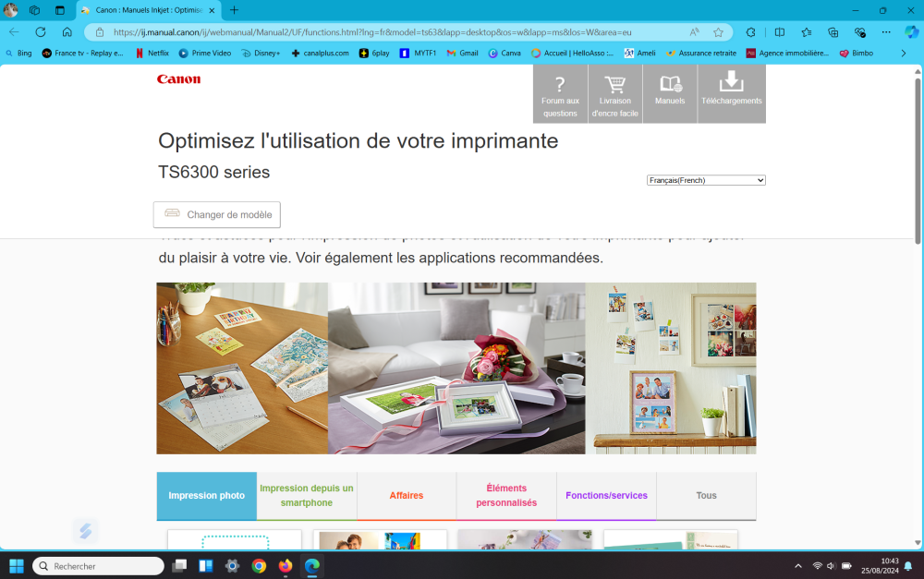
Task: Refresh the page in the browser
Action: pos(41,31)
